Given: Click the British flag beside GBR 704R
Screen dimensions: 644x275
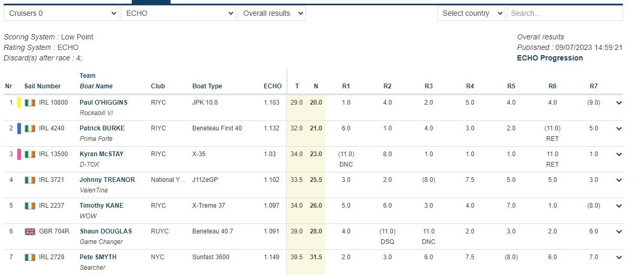Looking at the screenshot, I should (30, 231).
